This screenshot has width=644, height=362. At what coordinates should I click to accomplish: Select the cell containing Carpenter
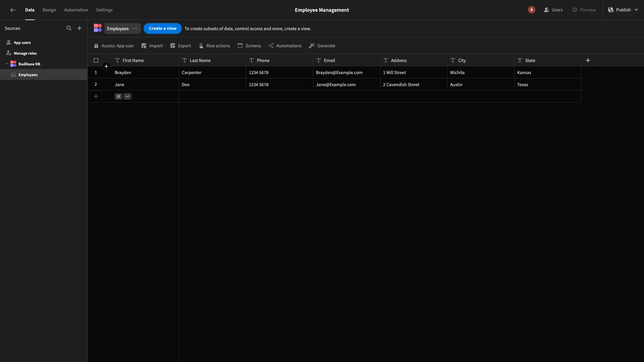click(x=212, y=73)
